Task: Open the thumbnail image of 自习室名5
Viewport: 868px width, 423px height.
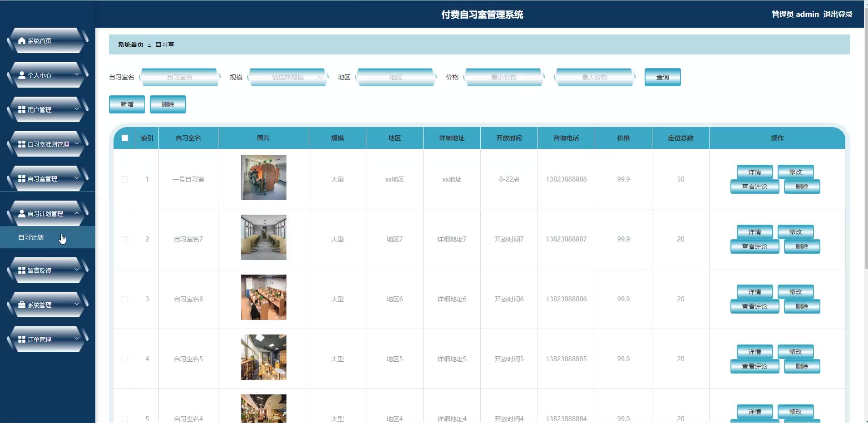Action: 264,357
